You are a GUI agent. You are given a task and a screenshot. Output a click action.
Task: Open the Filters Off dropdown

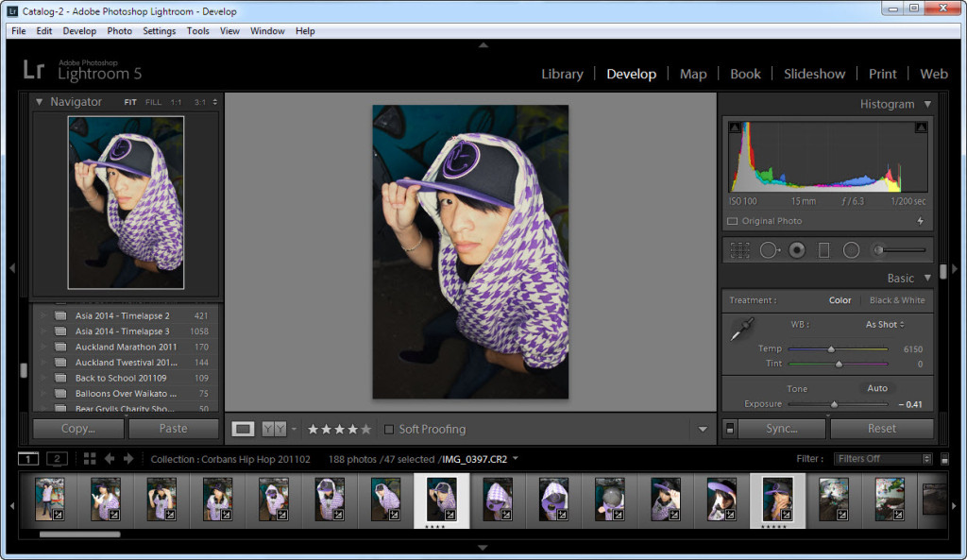click(x=882, y=459)
